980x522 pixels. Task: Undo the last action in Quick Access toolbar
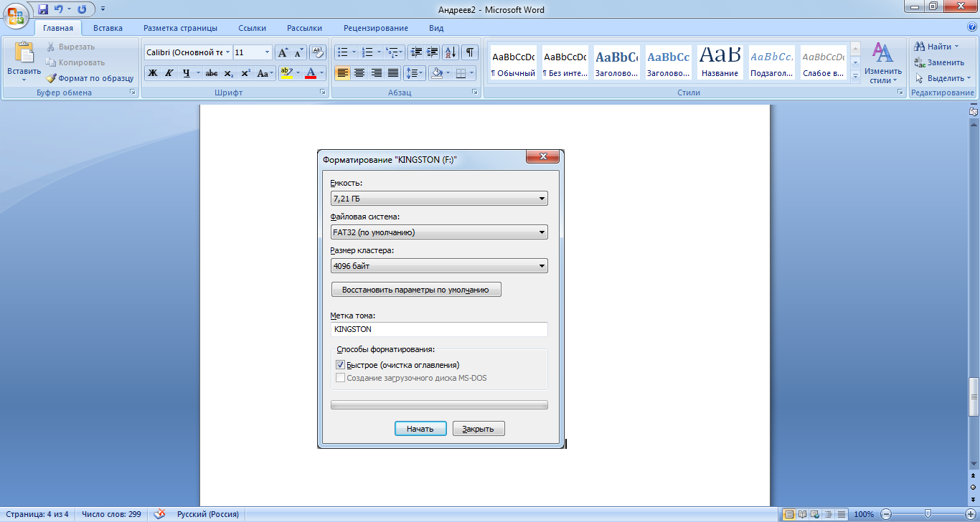(x=60, y=9)
